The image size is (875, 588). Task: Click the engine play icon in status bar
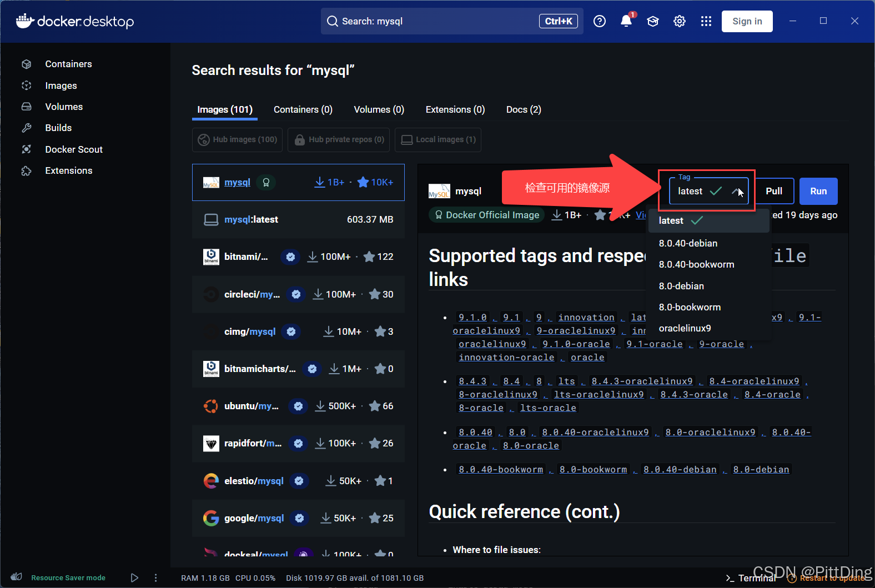click(x=134, y=577)
